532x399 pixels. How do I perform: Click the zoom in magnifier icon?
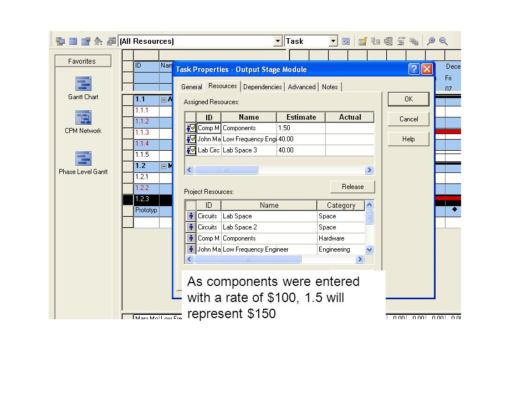point(431,42)
